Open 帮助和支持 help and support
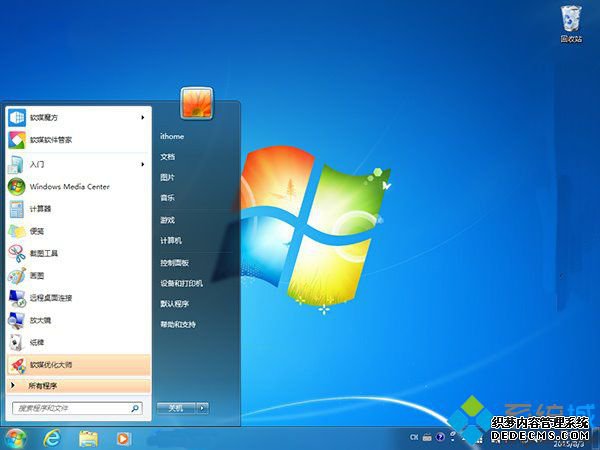 tap(178, 324)
